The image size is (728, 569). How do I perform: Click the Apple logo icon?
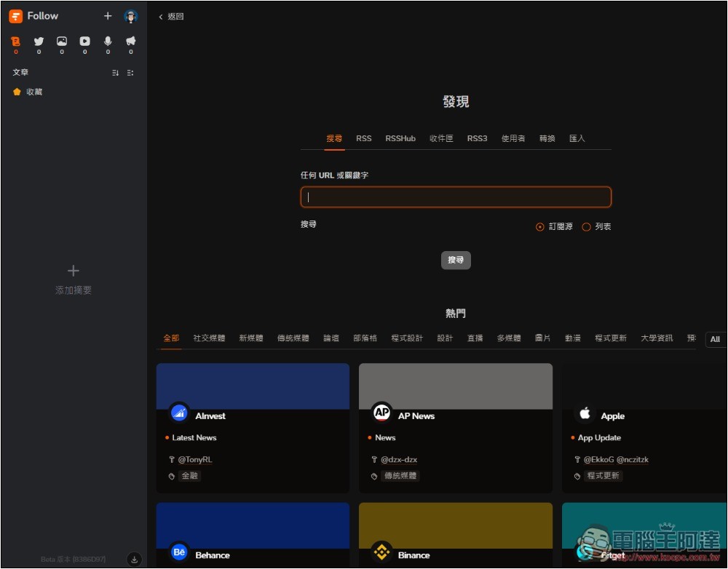pyautogui.click(x=585, y=413)
